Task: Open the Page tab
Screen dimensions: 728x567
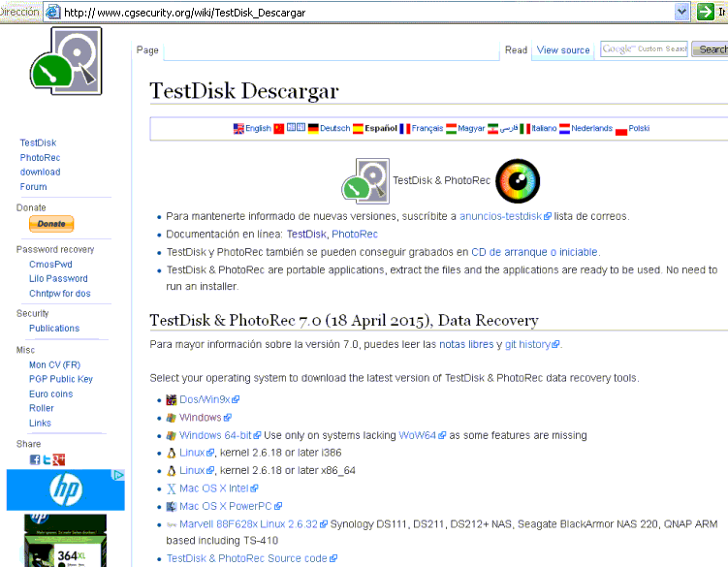Action: [x=147, y=50]
